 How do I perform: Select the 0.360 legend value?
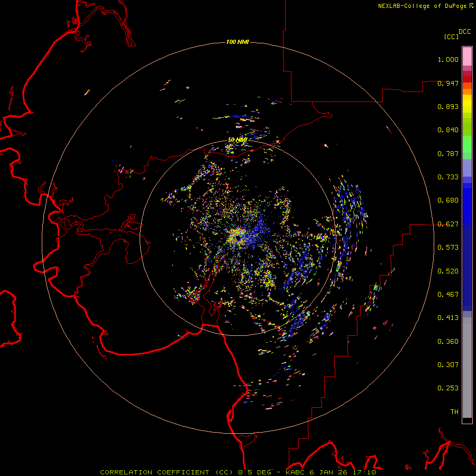(448, 342)
